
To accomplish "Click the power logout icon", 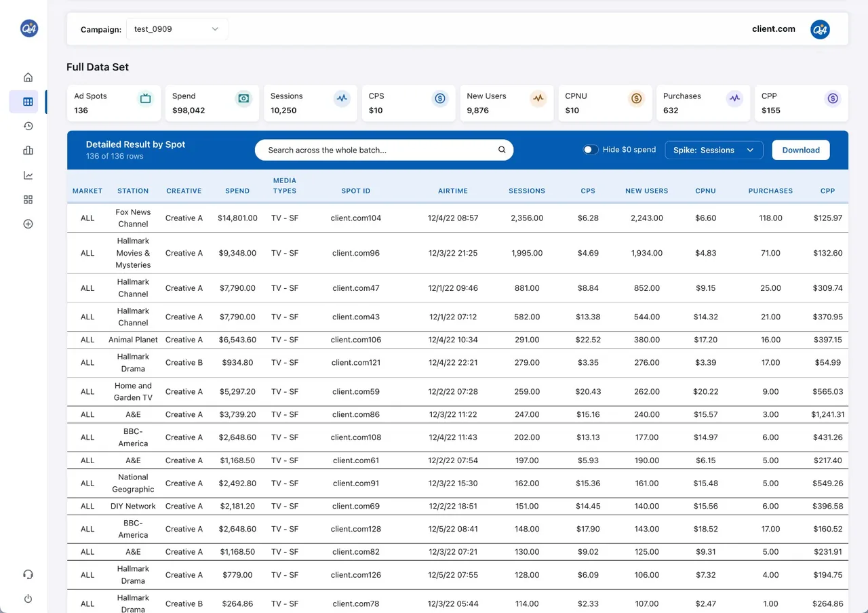I will 28,599.
